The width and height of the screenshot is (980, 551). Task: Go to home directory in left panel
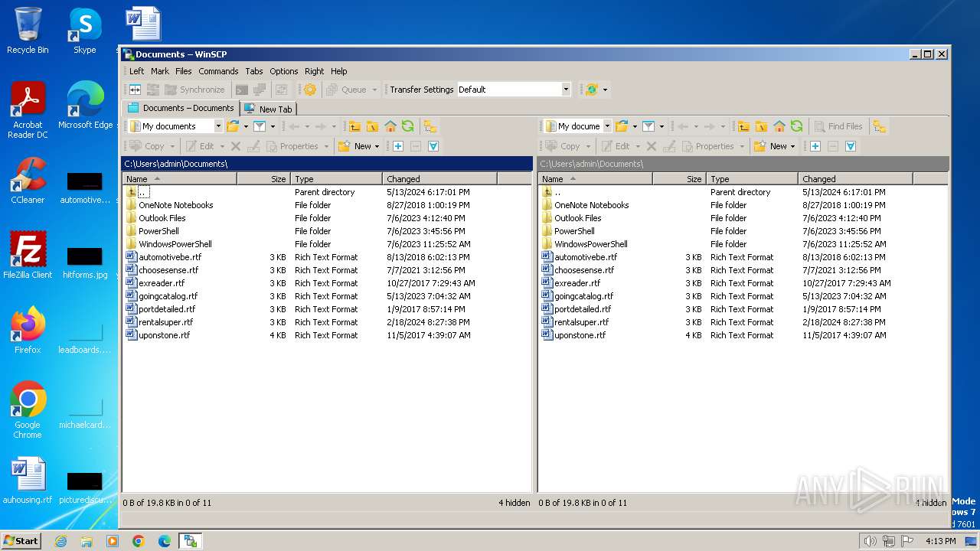(x=390, y=126)
